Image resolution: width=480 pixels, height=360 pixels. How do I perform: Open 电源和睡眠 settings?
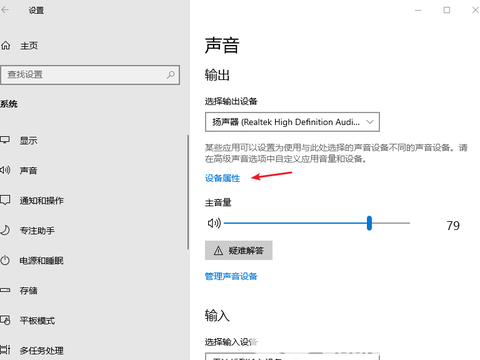41,260
